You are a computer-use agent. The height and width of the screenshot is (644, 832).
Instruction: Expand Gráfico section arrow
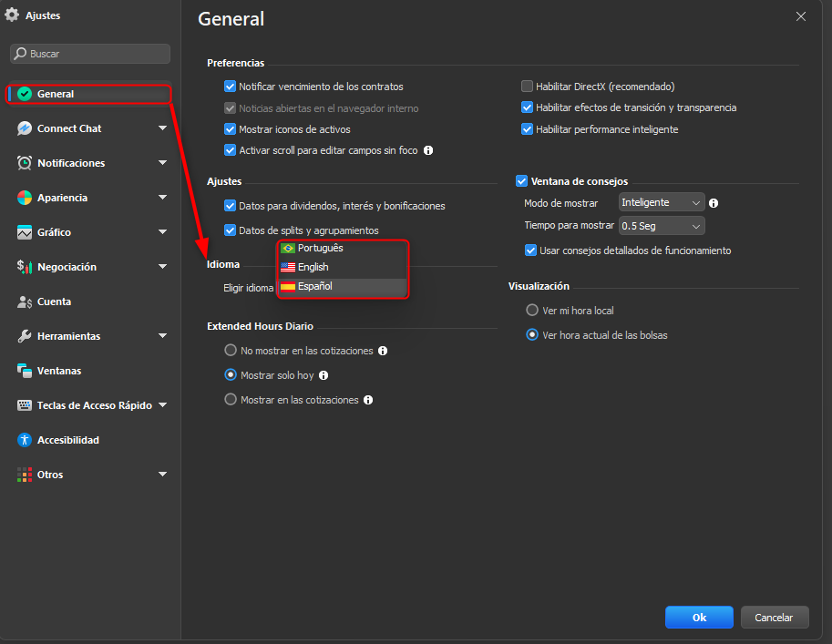(162, 231)
